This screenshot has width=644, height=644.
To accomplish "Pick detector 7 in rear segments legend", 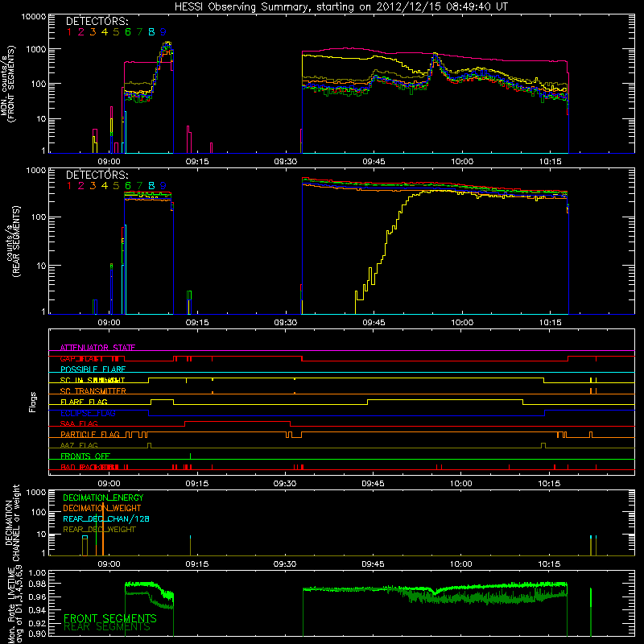I will [x=139, y=186].
